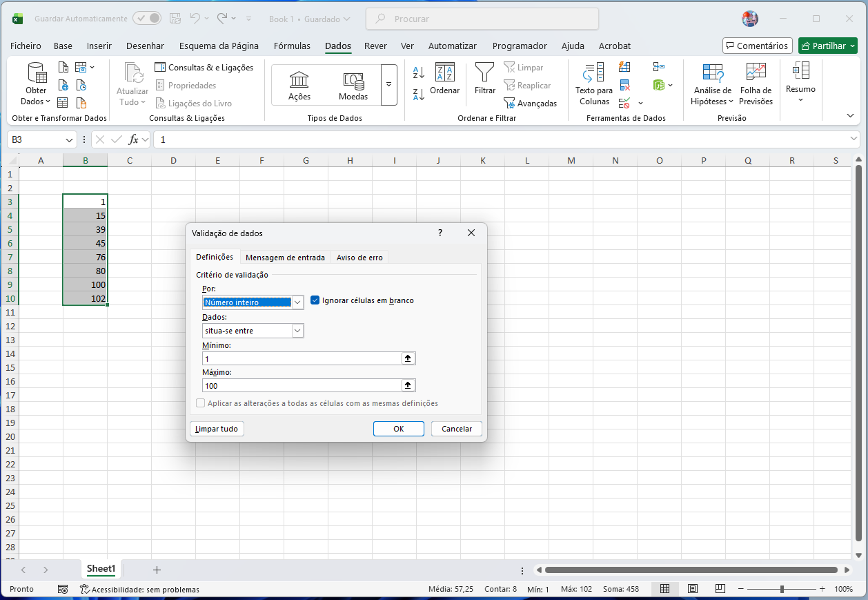Expand the data types gallery
The width and height of the screenshot is (868, 600).
[389, 85]
